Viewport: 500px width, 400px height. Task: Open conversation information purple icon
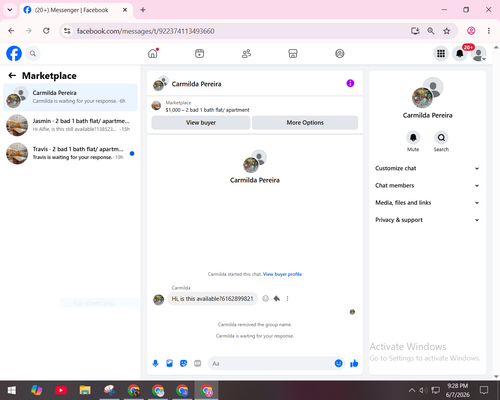point(350,83)
